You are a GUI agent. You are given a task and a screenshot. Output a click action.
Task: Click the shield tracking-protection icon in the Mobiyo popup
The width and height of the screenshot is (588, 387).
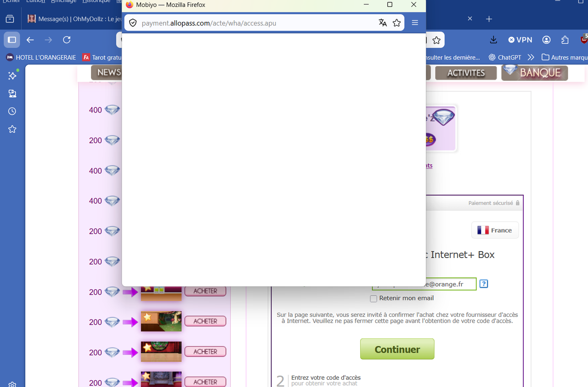pos(133,23)
